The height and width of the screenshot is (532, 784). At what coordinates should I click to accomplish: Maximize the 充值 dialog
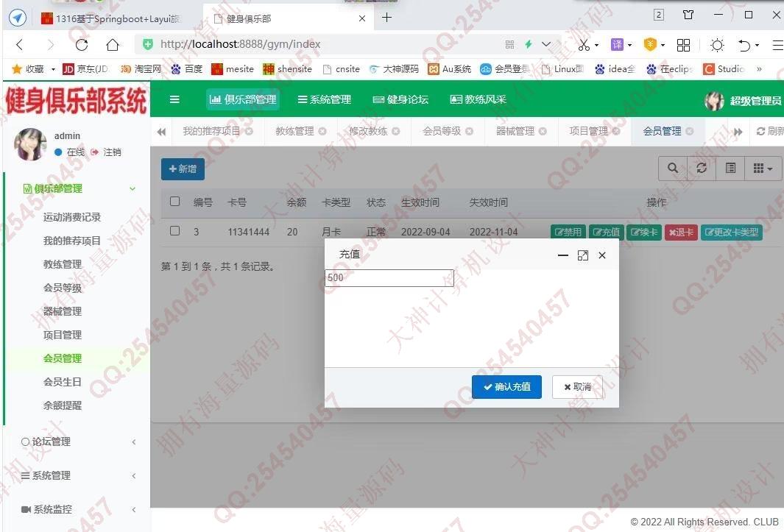pyautogui.click(x=583, y=255)
